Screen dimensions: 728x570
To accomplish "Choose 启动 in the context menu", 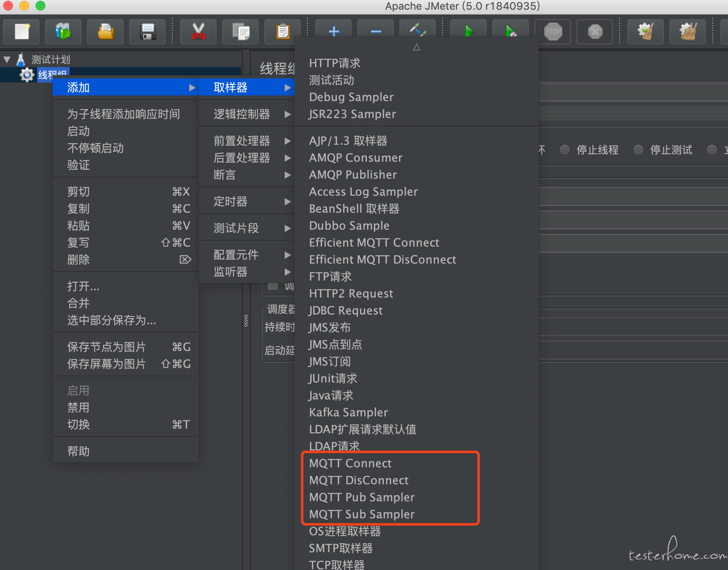I will 125,131.
